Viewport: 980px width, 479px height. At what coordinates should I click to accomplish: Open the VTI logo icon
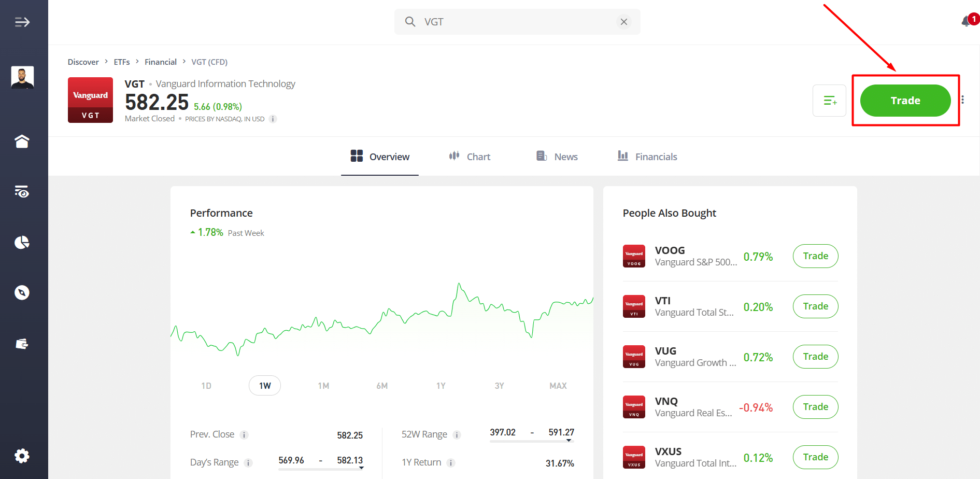pyautogui.click(x=634, y=306)
